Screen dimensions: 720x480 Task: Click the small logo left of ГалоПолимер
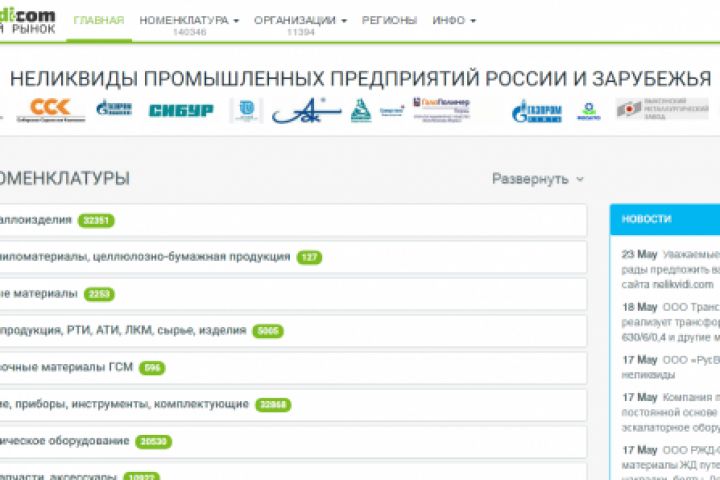[392, 111]
